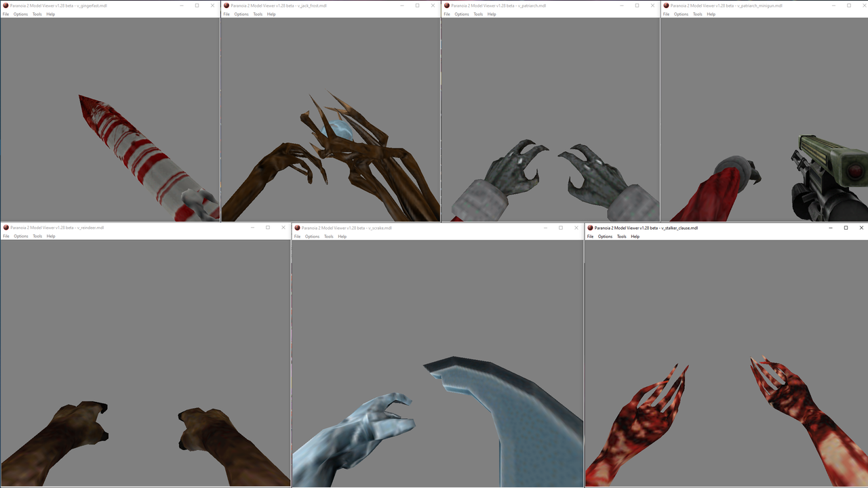868x488 pixels.
Task: Close the v_stalker_clause.mdl model viewer window
Action: [x=862, y=228]
